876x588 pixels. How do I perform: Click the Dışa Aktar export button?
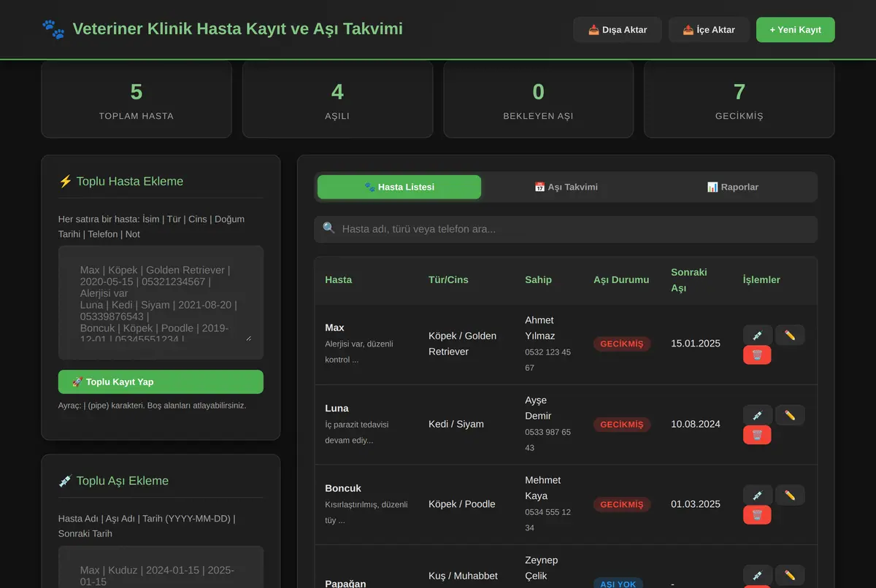tap(618, 30)
